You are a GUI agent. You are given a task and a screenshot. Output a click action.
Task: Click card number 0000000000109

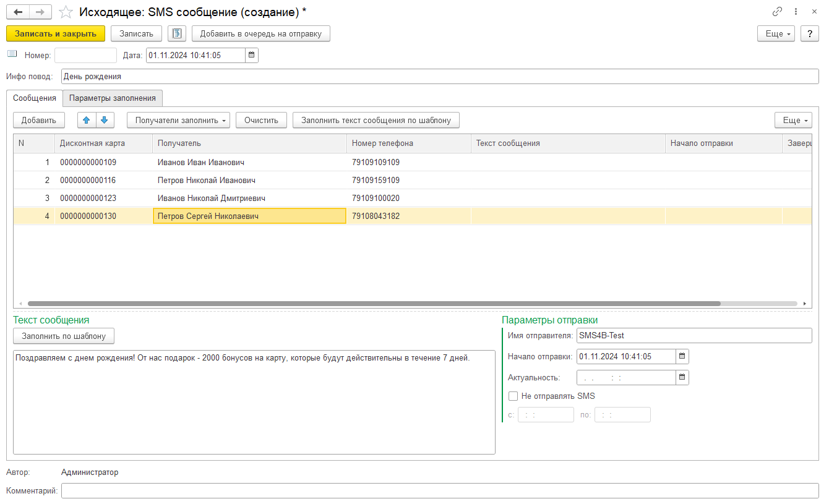(88, 163)
